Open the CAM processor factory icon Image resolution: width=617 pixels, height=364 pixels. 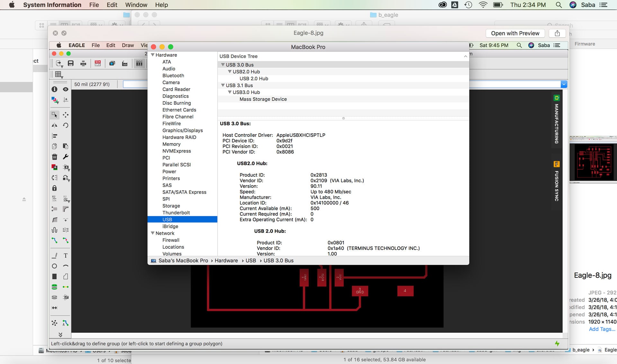125,63
